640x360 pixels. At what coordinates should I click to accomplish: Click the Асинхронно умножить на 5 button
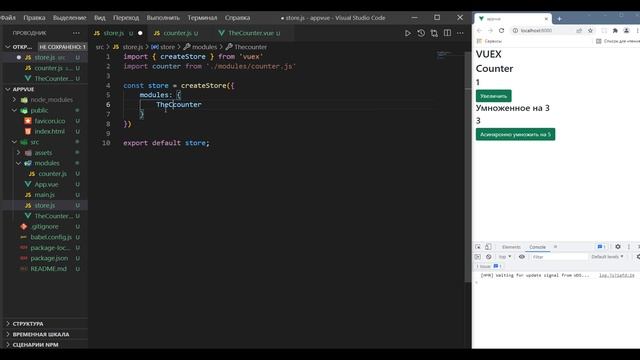[x=515, y=134]
